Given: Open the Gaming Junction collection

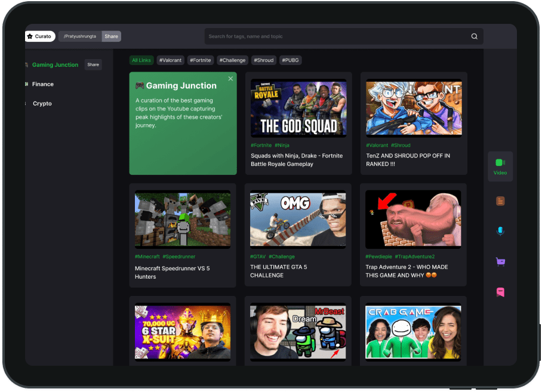Looking at the screenshot, I should [56, 64].
